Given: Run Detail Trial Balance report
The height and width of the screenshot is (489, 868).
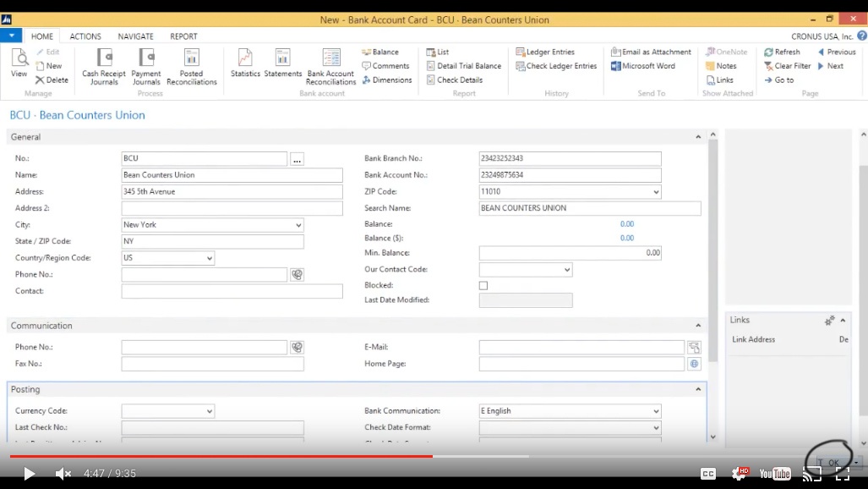Looking at the screenshot, I should pos(463,65).
